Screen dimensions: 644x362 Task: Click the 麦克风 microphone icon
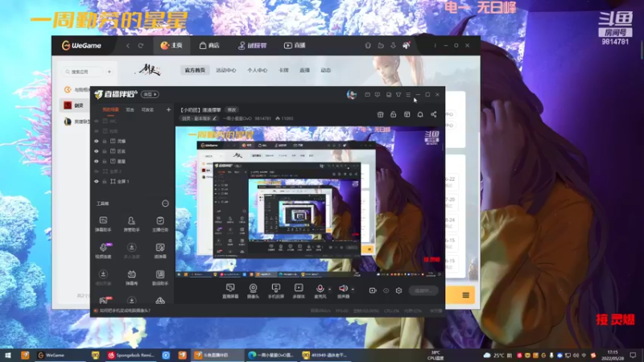(x=320, y=290)
